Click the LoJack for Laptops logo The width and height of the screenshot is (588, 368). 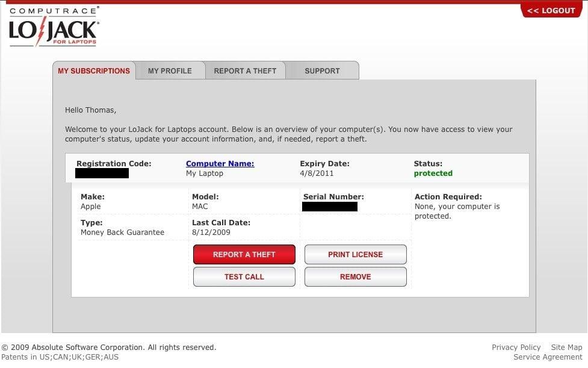(x=54, y=27)
